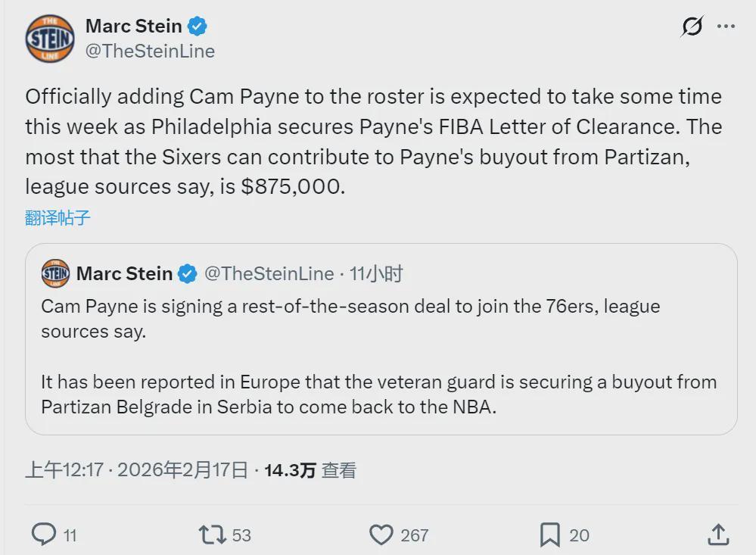Image resolution: width=756 pixels, height=555 pixels.
Task: Repost this tweet via retweet icon
Action: (x=212, y=535)
